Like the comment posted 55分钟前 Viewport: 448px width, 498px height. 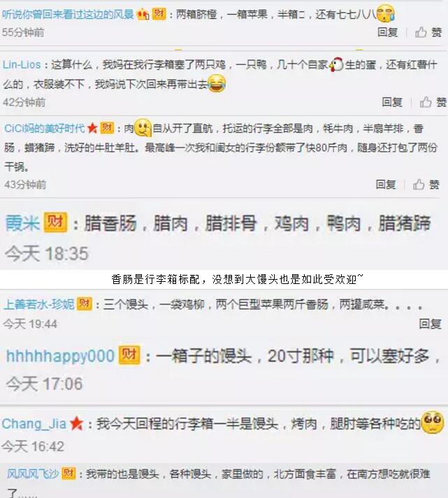[x=428, y=32]
